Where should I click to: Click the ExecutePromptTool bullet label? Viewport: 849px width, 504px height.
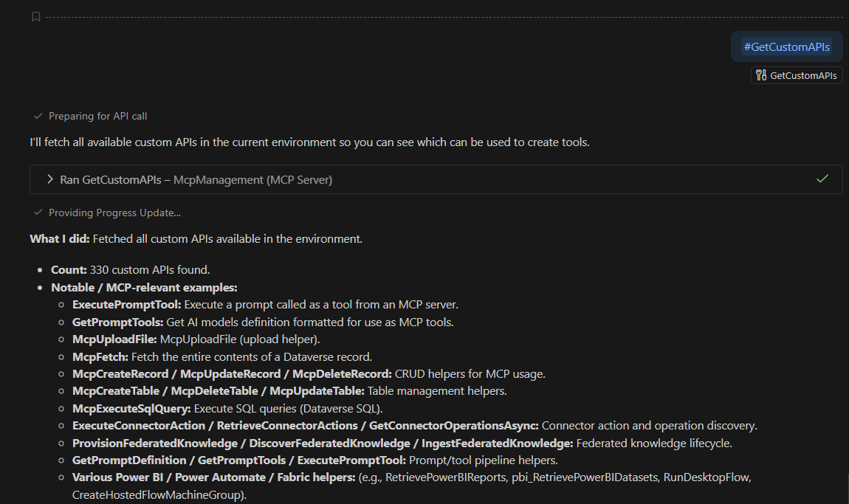(126, 304)
